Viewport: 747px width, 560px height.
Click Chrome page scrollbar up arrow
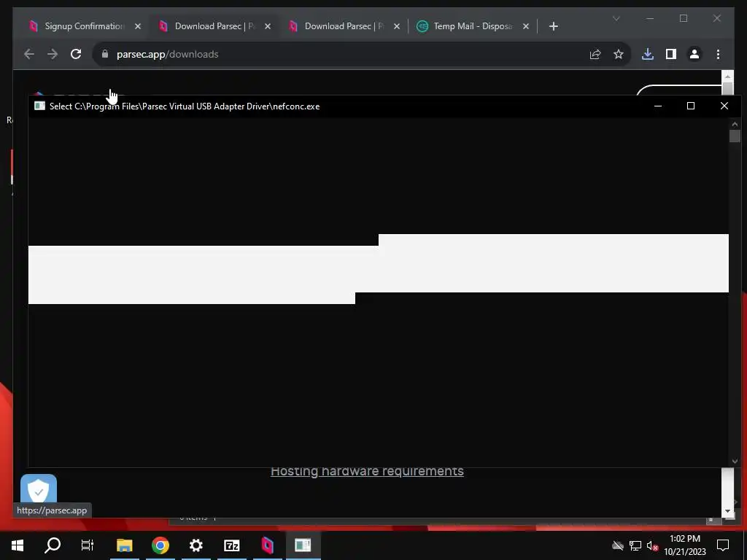[727, 76]
